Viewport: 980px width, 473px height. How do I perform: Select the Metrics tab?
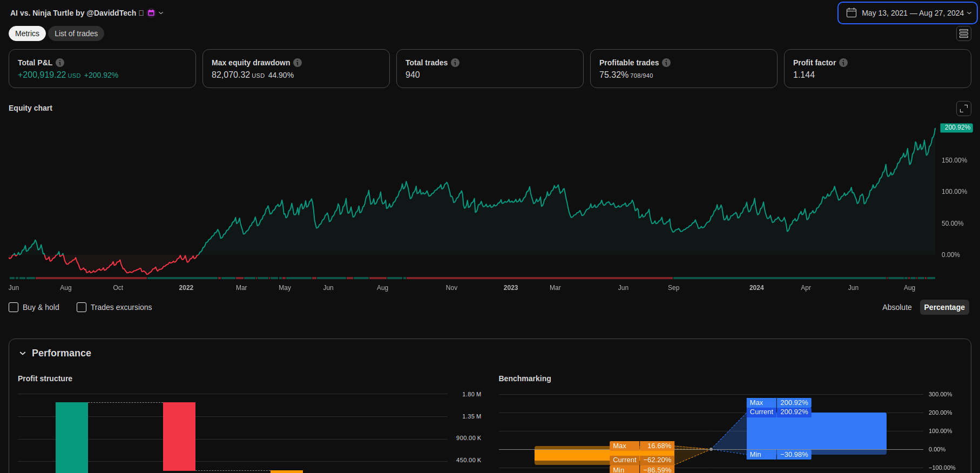click(27, 33)
